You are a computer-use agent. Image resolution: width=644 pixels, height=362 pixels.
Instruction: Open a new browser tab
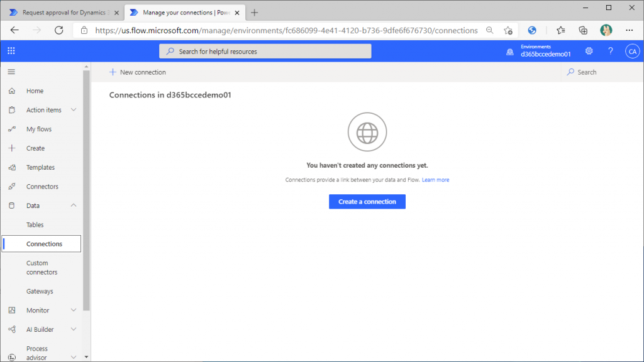pos(254,13)
